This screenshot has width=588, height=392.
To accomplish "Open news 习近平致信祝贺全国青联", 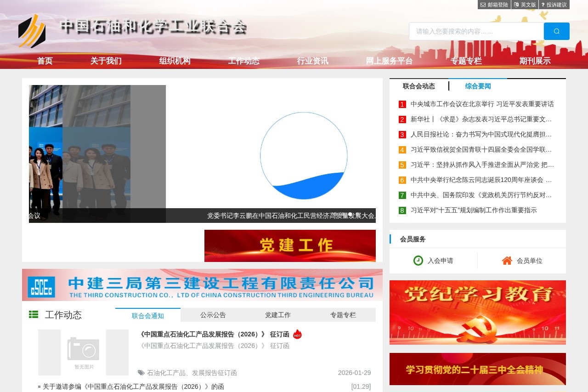I will point(481,149).
